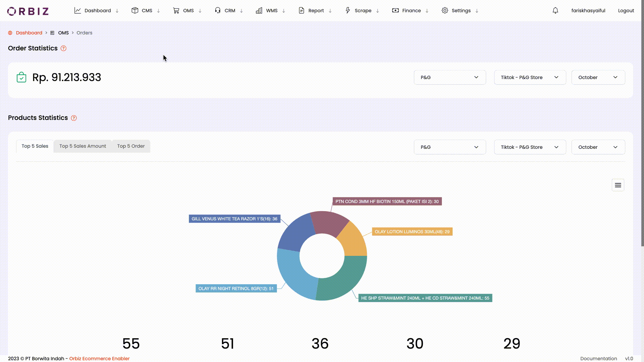Click the OLAY RR NIGHT RETINOL label
Screen dimensions: 644x362
coord(236,289)
